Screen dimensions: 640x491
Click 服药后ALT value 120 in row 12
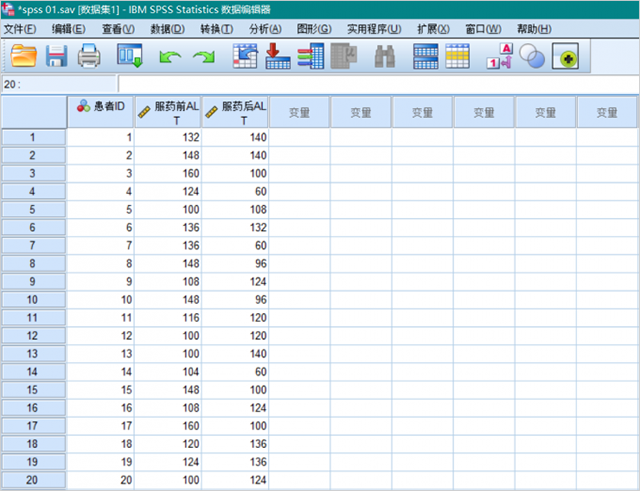tap(235, 335)
